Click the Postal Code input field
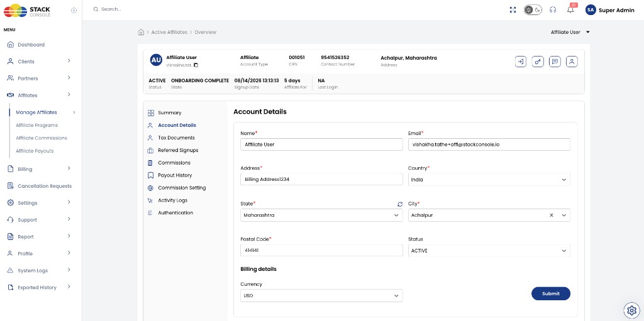This screenshot has width=644, height=321. pyautogui.click(x=321, y=251)
